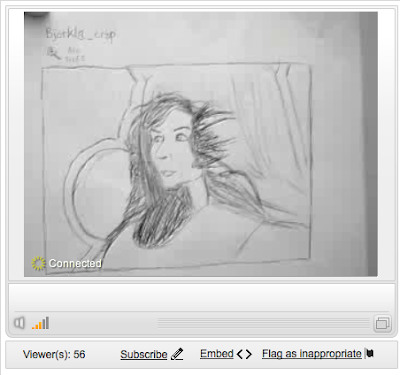Check the orange signal strength bars
The height and width of the screenshot is (375, 400).
[x=41, y=323]
